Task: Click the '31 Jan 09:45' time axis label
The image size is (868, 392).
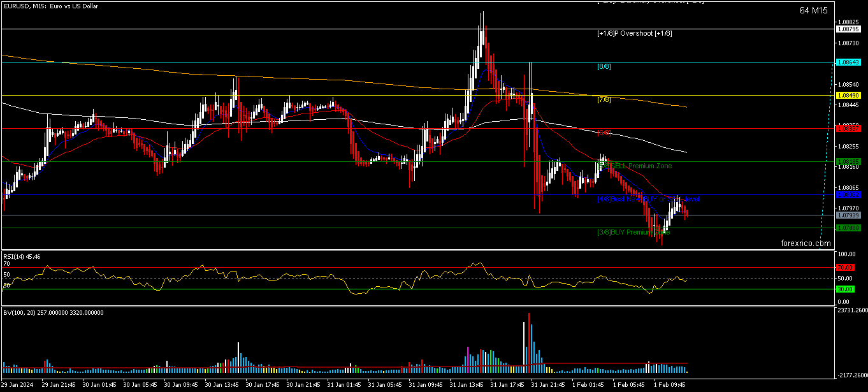Action: coord(426,386)
